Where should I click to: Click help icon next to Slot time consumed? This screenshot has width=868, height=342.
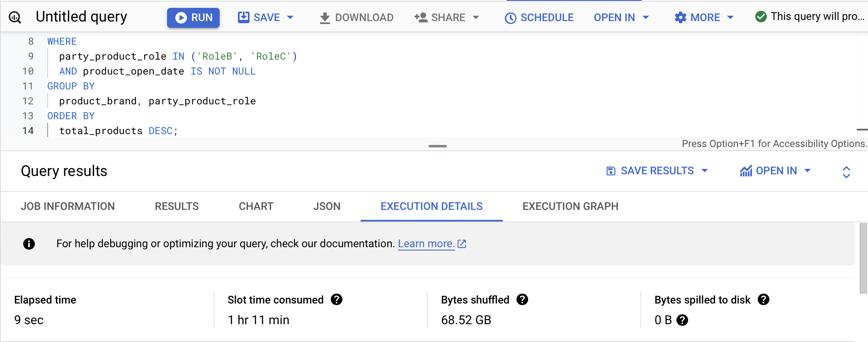[x=337, y=299]
